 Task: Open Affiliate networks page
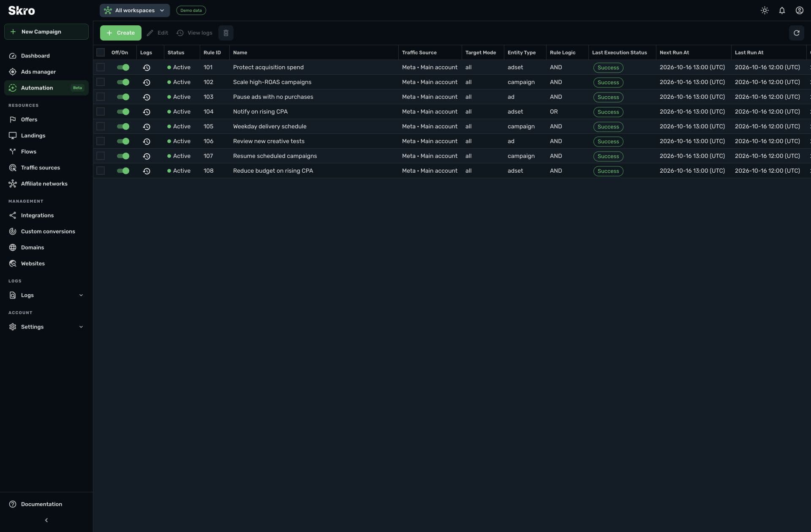46,184
